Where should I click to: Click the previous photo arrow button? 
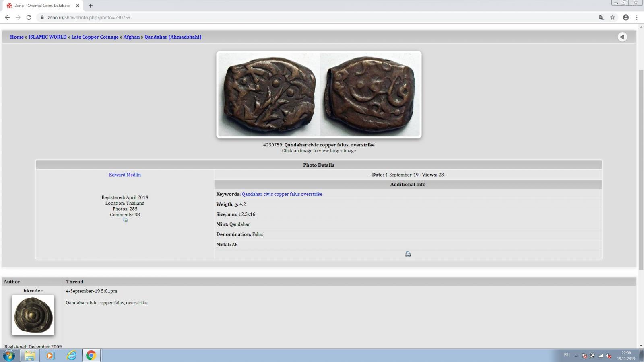[x=622, y=37]
